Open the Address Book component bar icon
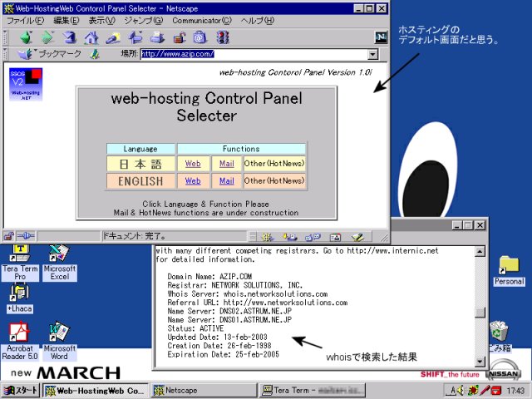Screen dimensions: 532x399 pos(335,237)
